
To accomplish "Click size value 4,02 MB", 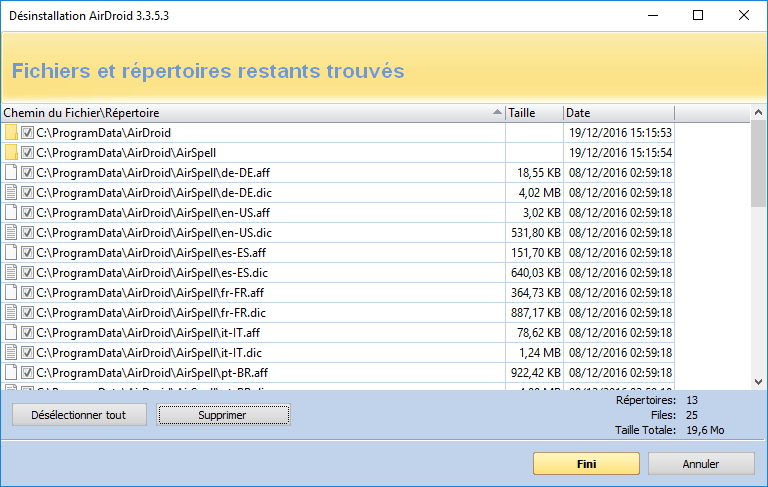I will point(540,193).
